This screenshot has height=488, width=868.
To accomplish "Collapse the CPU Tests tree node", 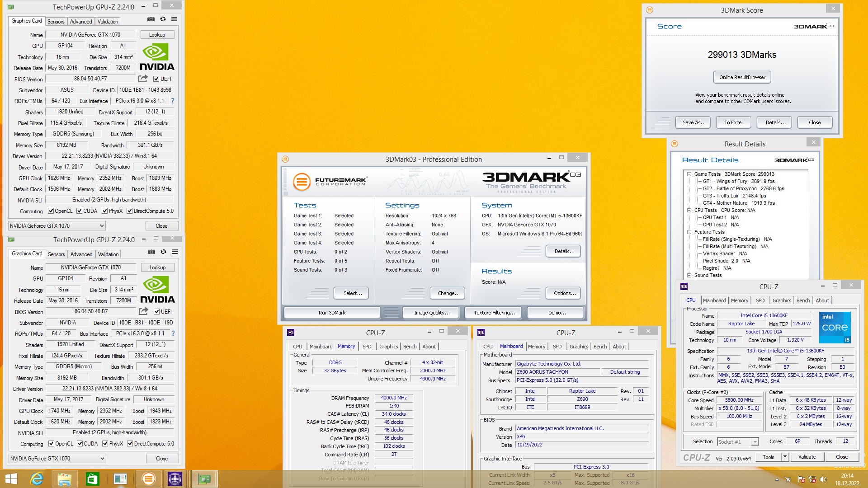I will tap(689, 210).
